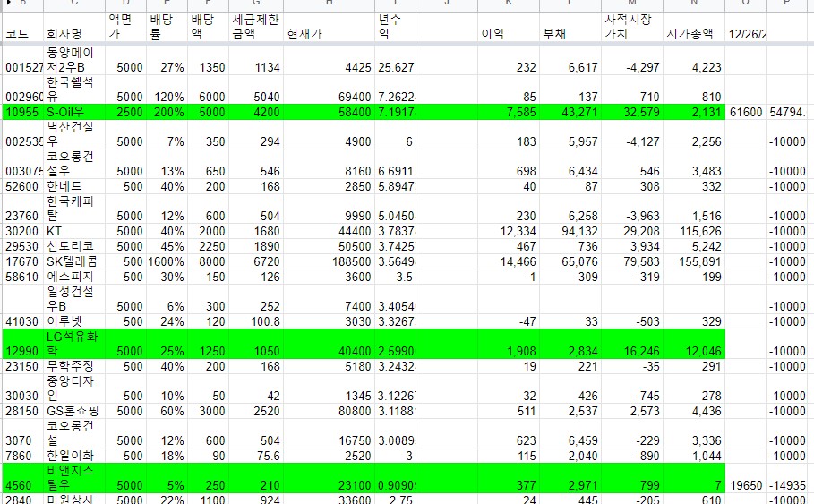
Task: Click the 코오롱건설우 company cell
Action: pos(74,164)
